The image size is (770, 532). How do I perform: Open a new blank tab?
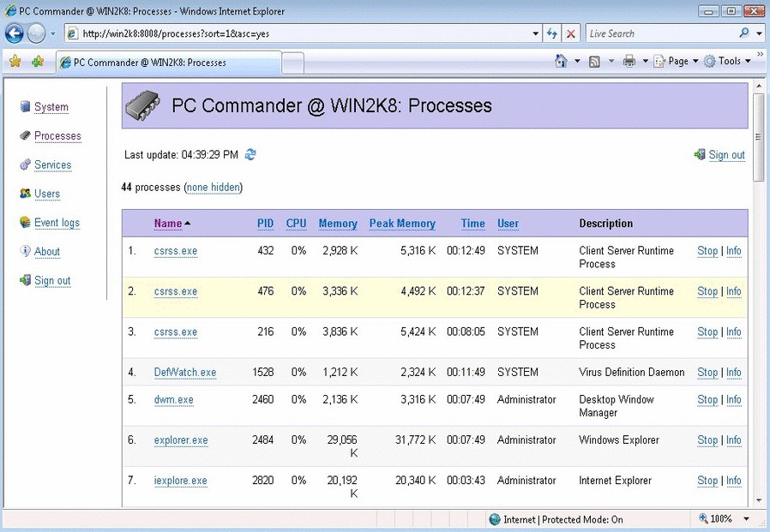coord(292,63)
